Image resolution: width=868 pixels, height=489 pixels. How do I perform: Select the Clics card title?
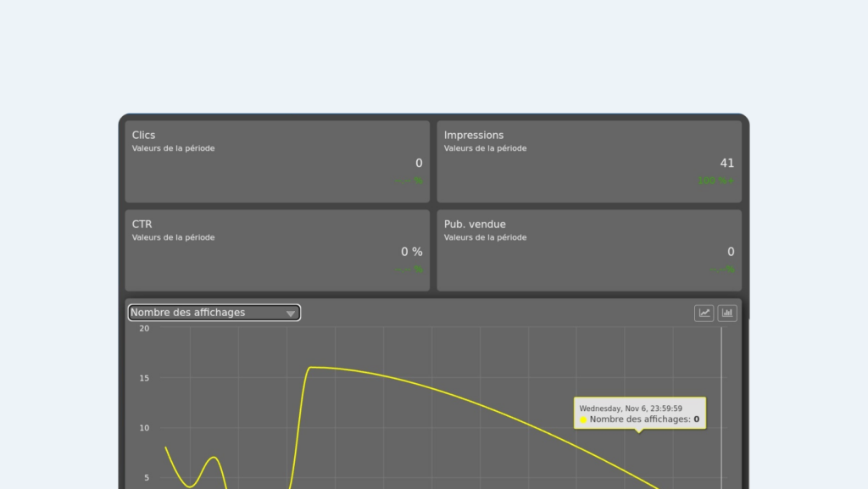point(144,135)
